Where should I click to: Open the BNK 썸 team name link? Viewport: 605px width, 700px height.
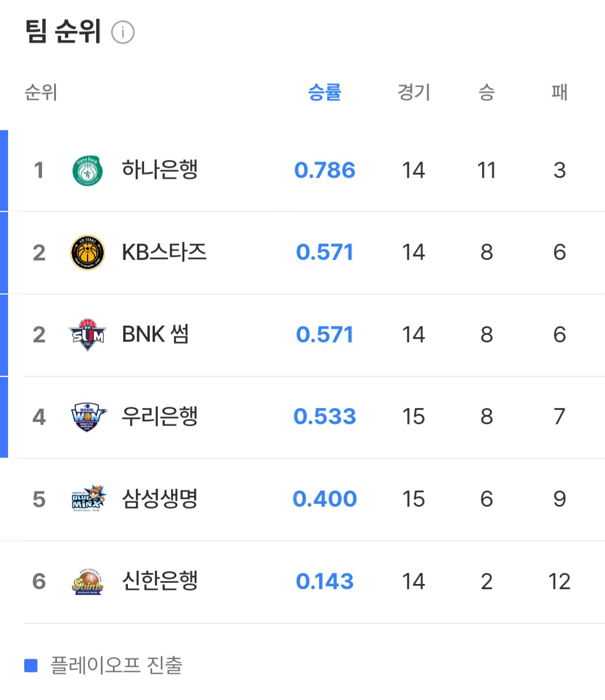(156, 334)
